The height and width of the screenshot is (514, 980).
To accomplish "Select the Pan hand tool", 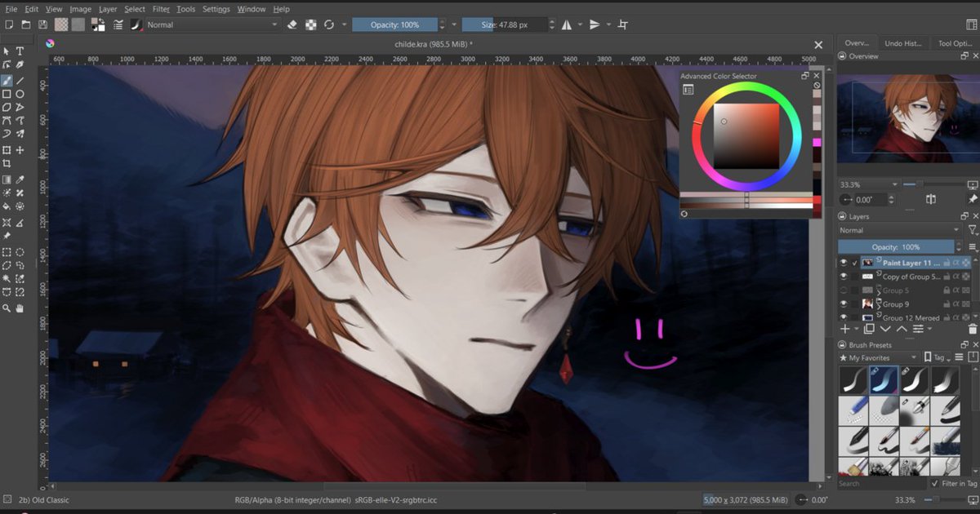I will (x=20, y=308).
